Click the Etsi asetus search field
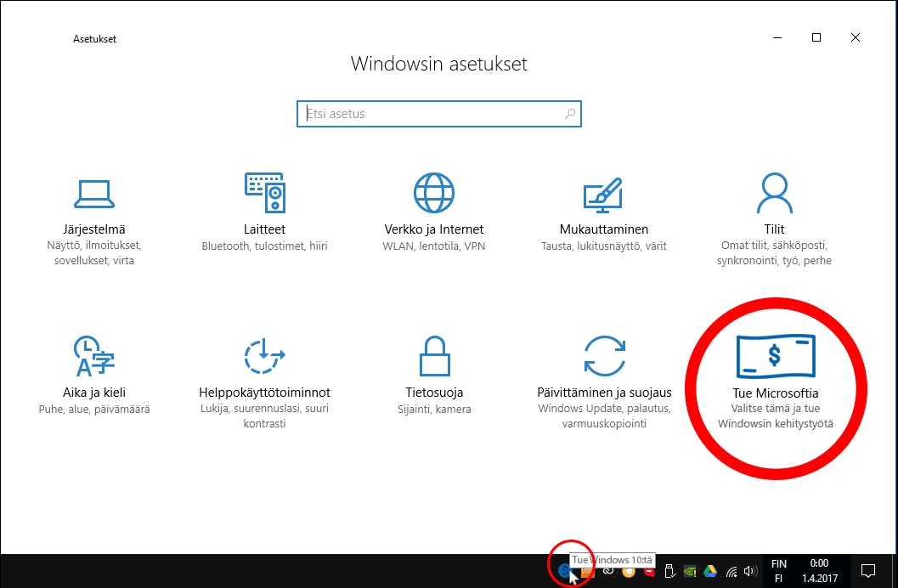898x588 pixels. pos(438,114)
